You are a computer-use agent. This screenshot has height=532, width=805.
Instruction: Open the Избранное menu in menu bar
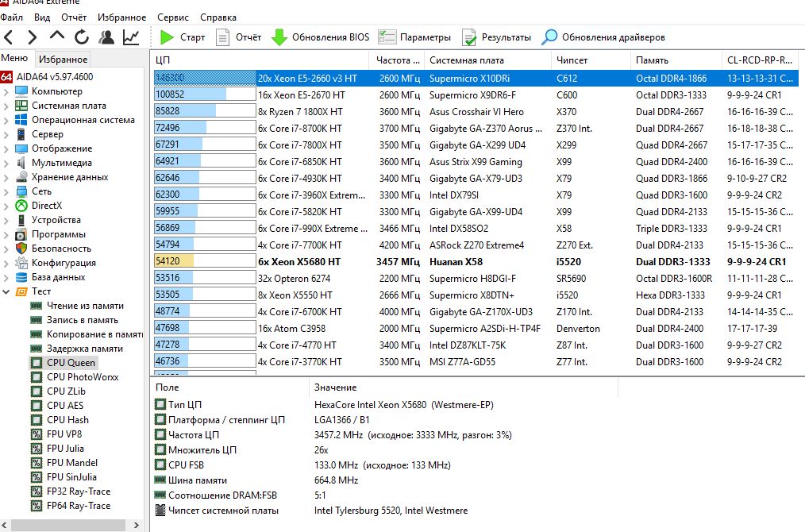coord(121,17)
